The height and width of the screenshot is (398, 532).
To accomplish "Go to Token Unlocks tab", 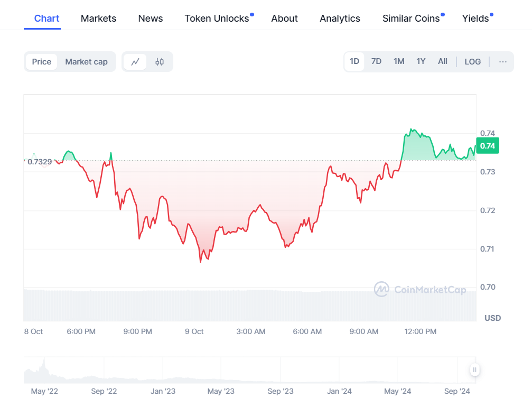I will tap(217, 18).
